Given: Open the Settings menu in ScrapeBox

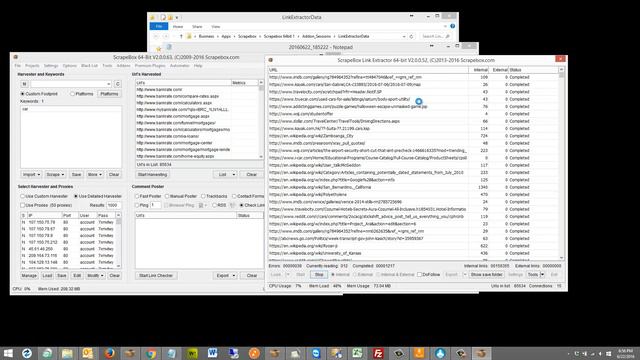Looking at the screenshot, I should [51, 66].
